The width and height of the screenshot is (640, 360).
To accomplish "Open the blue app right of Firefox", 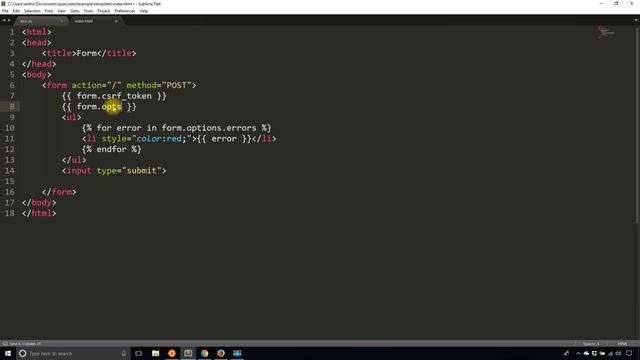I will click(x=237, y=353).
